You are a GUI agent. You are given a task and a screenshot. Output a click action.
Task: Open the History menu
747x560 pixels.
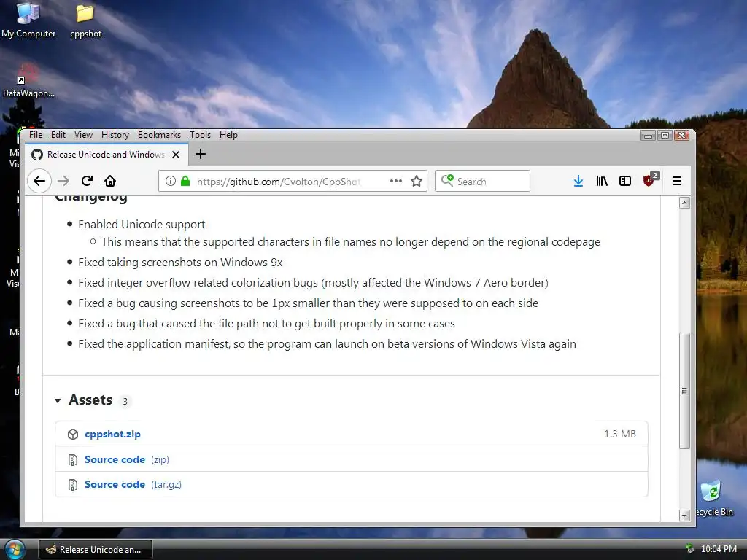(115, 135)
